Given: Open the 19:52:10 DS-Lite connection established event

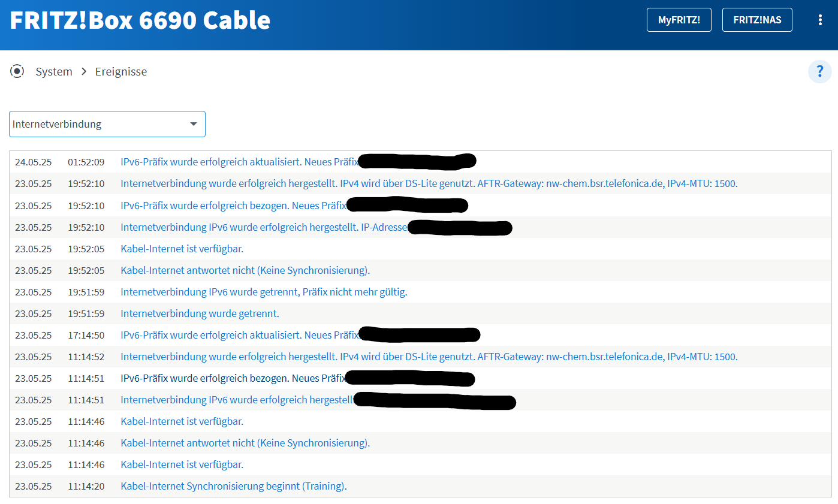Looking at the screenshot, I should coord(429,183).
